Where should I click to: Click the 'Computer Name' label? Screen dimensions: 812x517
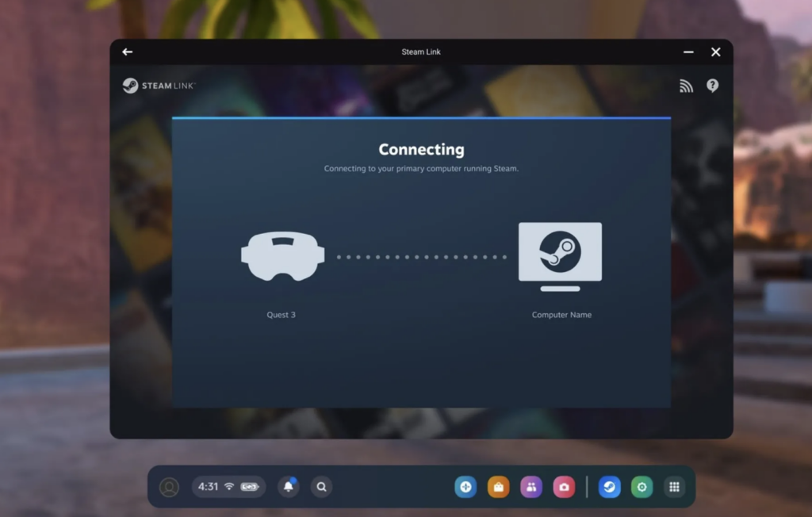click(561, 315)
